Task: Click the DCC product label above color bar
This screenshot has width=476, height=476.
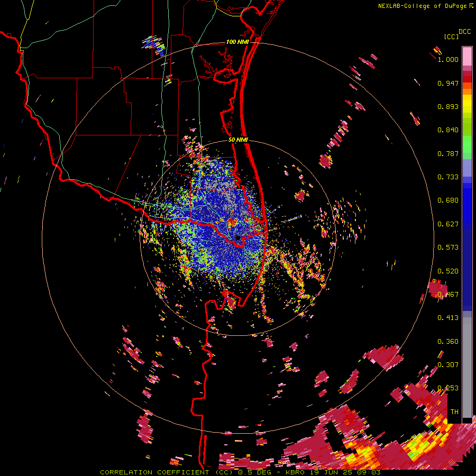Action: [464, 32]
